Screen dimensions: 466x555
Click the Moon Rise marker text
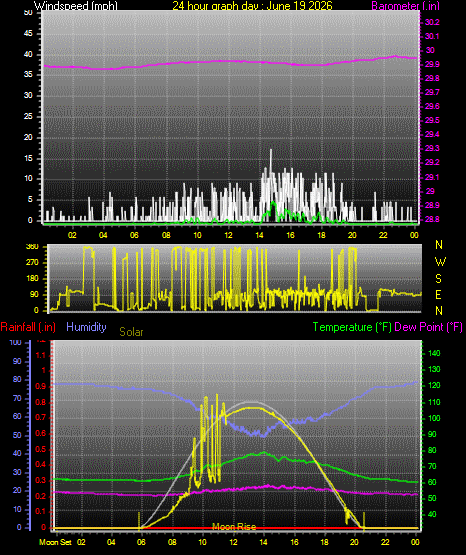coord(234,527)
